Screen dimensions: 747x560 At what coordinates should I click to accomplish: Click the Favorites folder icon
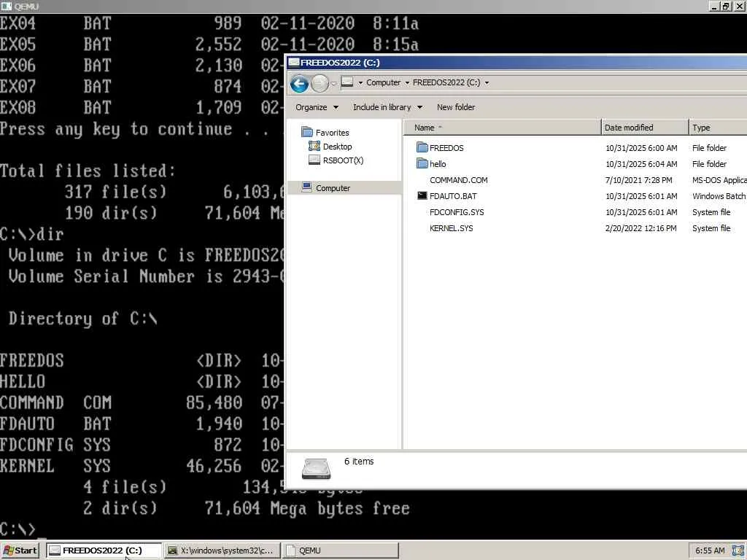click(x=307, y=132)
